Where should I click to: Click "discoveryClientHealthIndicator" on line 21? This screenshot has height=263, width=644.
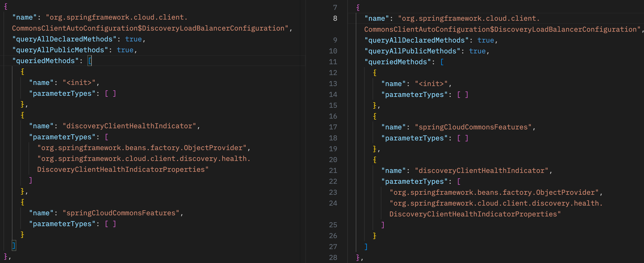(x=482, y=170)
